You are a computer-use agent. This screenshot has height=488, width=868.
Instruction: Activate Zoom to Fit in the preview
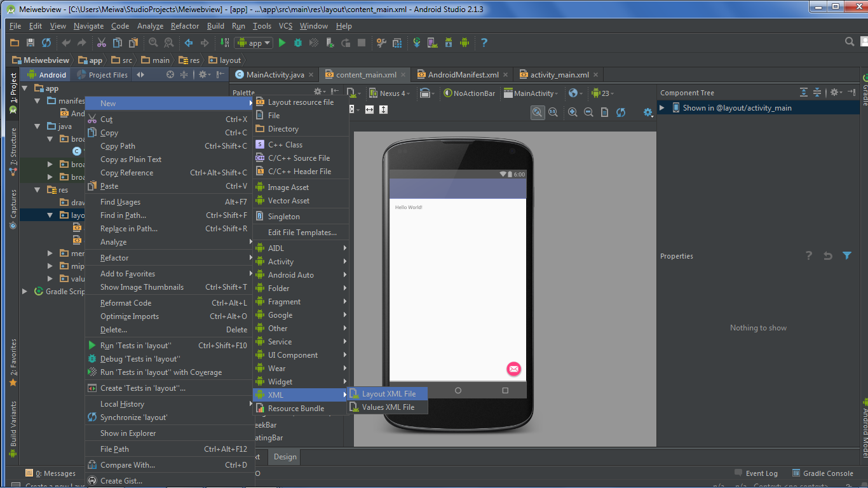click(x=538, y=112)
